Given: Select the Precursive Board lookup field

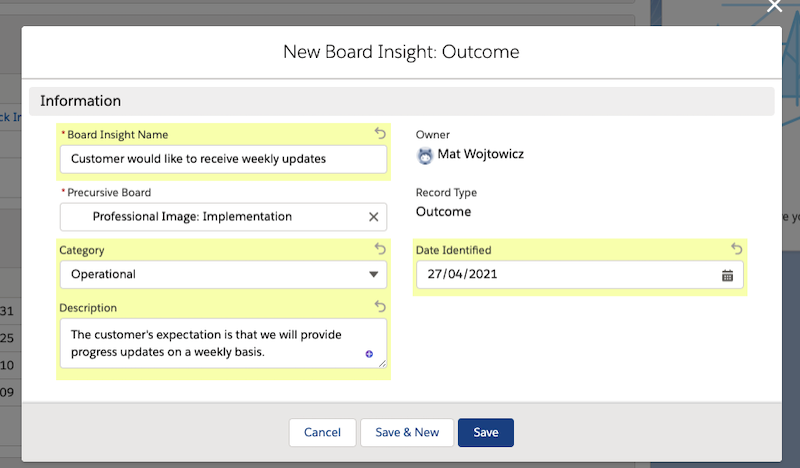Looking at the screenshot, I should (x=223, y=217).
